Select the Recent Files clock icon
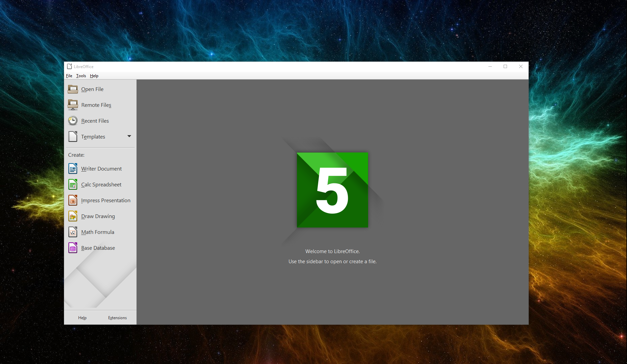The height and width of the screenshot is (364, 627). (73, 120)
